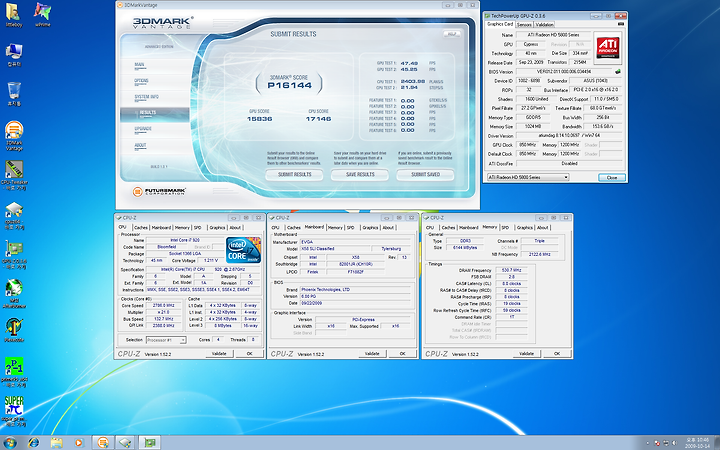Screen dimensions: 720x450
Task: Open the taskbar clock and date
Action: [697, 443]
